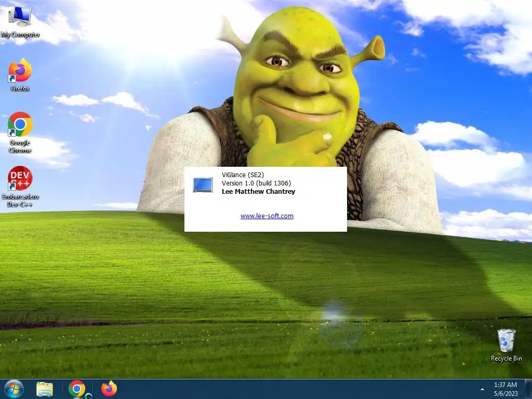
Task: Select the Embarcadero Dev-C++ desktop shortcut
Action: point(20,187)
